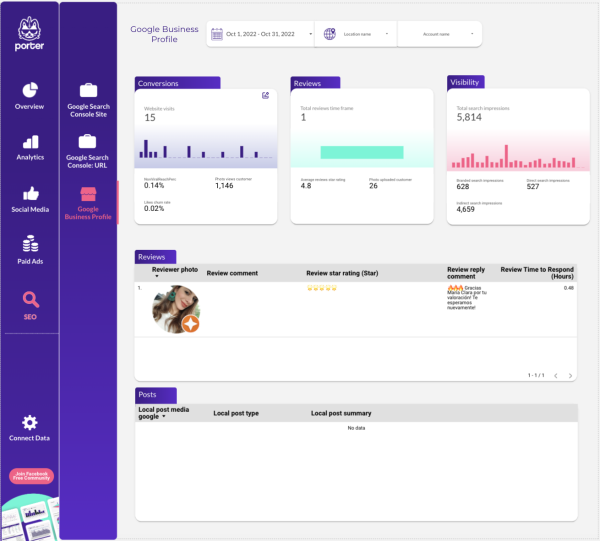The image size is (600, 541).
Task: Click photo views customer value 1,146
Action: point(224,186)
